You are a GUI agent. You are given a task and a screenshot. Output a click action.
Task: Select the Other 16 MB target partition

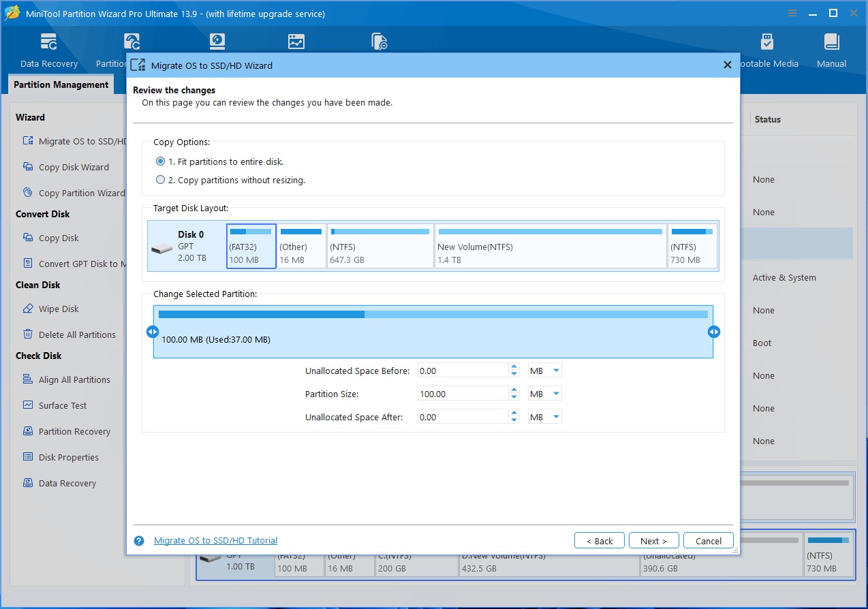pyautogui.click(x=301, y=246)
